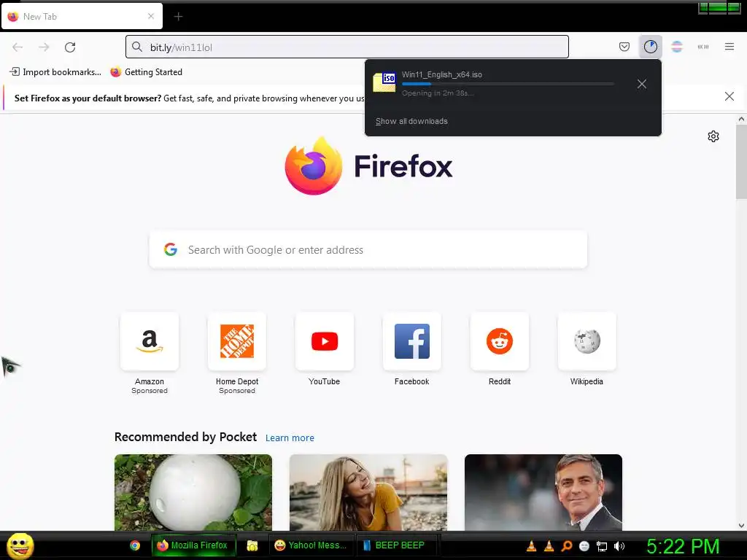Click the Firefox logo on new tab
The image size is (747, 560).
[x=368, y=166]
